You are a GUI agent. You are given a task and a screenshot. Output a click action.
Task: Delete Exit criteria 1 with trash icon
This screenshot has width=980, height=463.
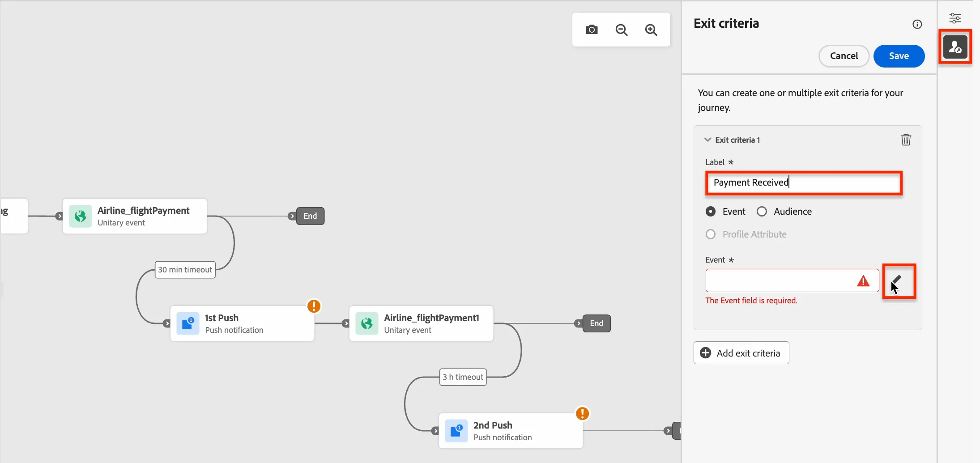906,140
